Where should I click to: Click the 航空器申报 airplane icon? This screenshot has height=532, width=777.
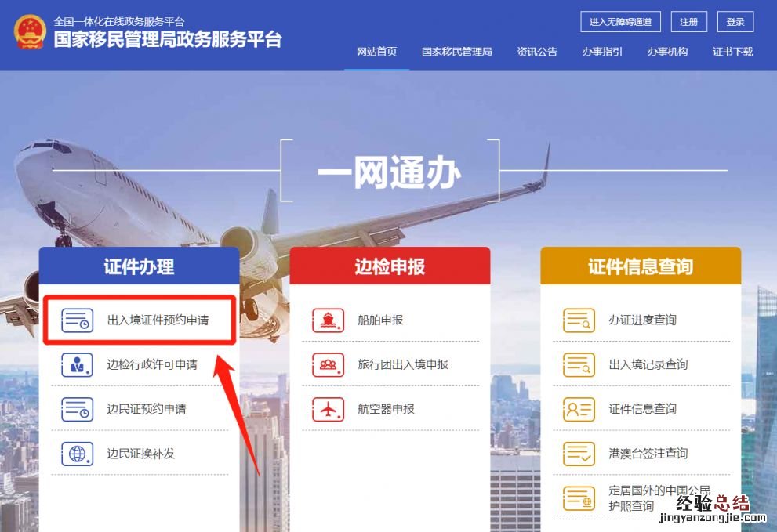[x=328, y=409]
